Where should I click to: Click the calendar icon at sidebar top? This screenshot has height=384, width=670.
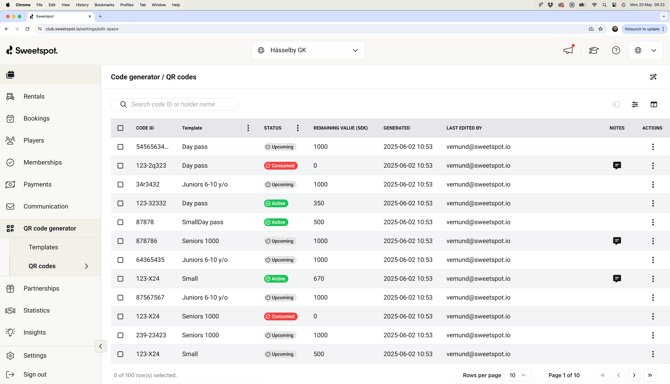click(10, 75)
